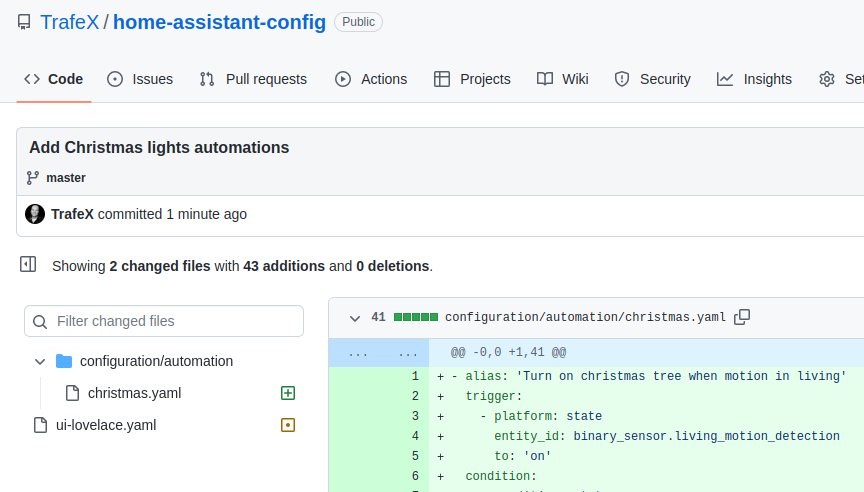Viewport: 864px width, 492px height.
Task: Select christmas.yaml in the file tree
Action: click(134, 393)
